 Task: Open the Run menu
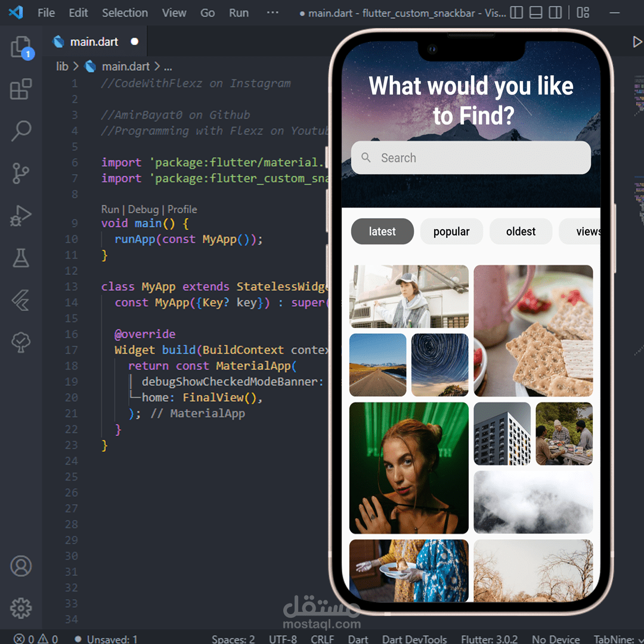(x=239, y=13)
